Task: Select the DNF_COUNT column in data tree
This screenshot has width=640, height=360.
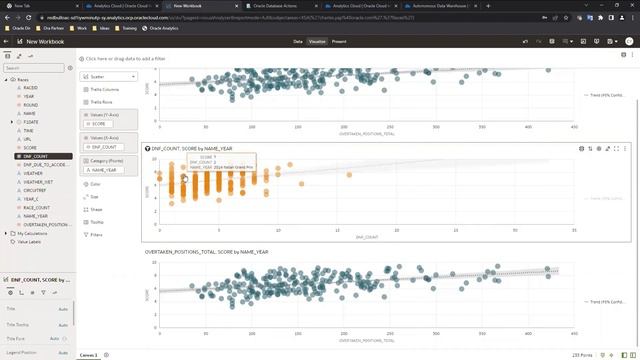Action: point(43,156)
